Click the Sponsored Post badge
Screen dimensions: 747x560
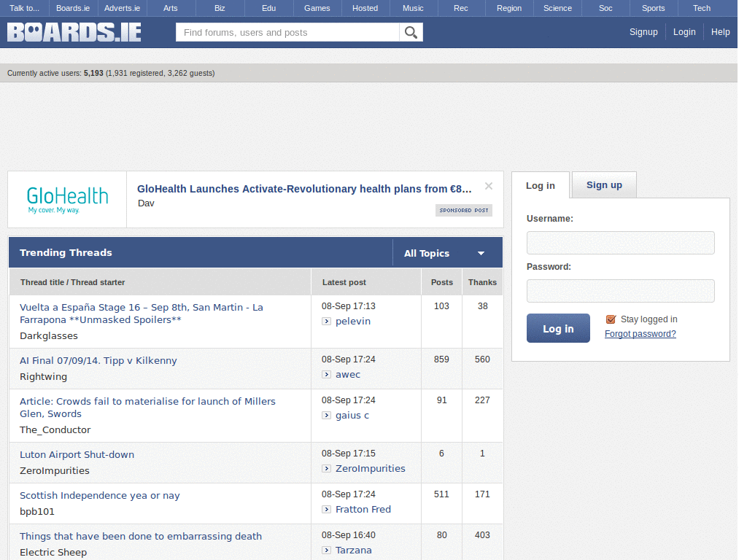coord(463,210)
